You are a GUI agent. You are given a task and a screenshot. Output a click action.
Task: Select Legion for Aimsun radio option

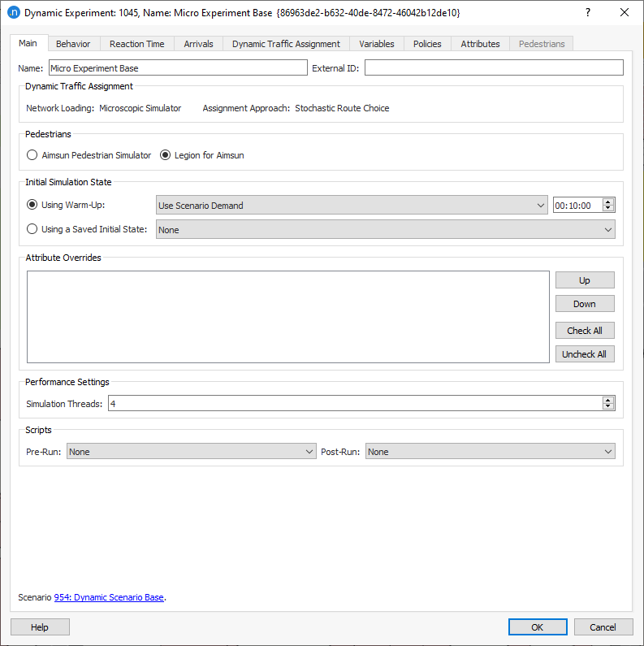(x=166, y=155)
